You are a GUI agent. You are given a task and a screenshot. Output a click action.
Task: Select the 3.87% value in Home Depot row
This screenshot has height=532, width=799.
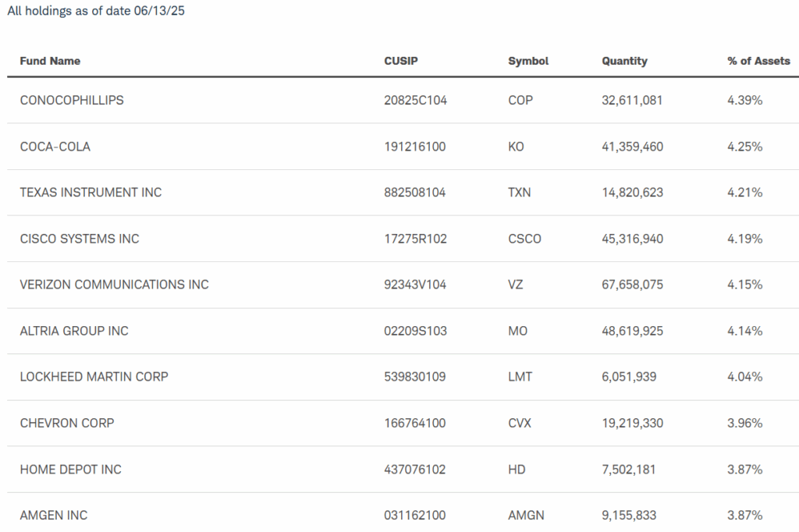pyautogui.click(x=745, y=470)
